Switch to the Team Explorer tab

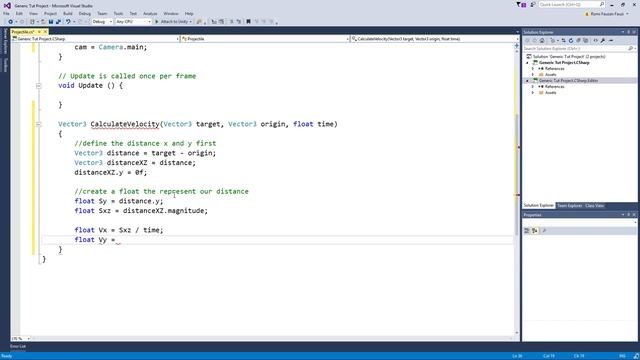coord(570,206)
